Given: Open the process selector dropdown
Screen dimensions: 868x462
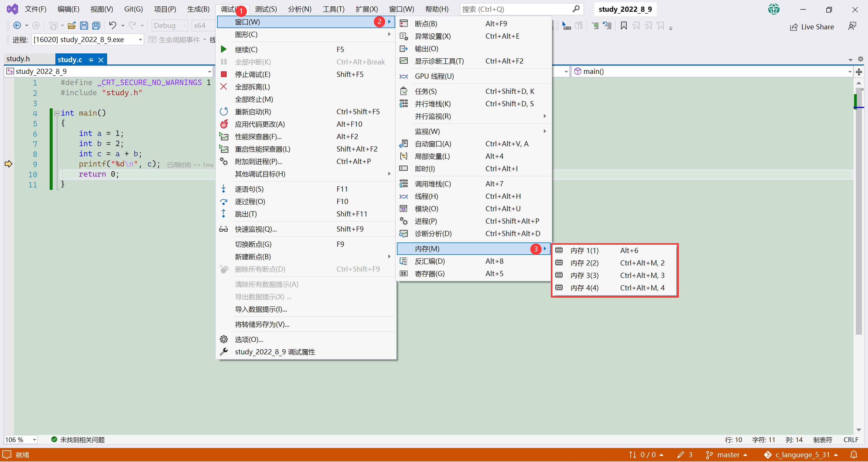Looking at the screenshot, I should pyautogui.click(x=140, y=40).
